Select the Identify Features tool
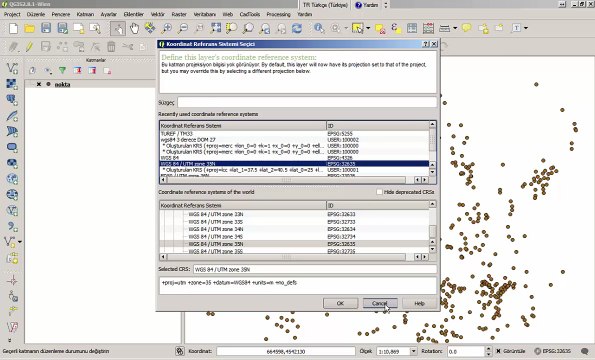 [x=319, y=28]
